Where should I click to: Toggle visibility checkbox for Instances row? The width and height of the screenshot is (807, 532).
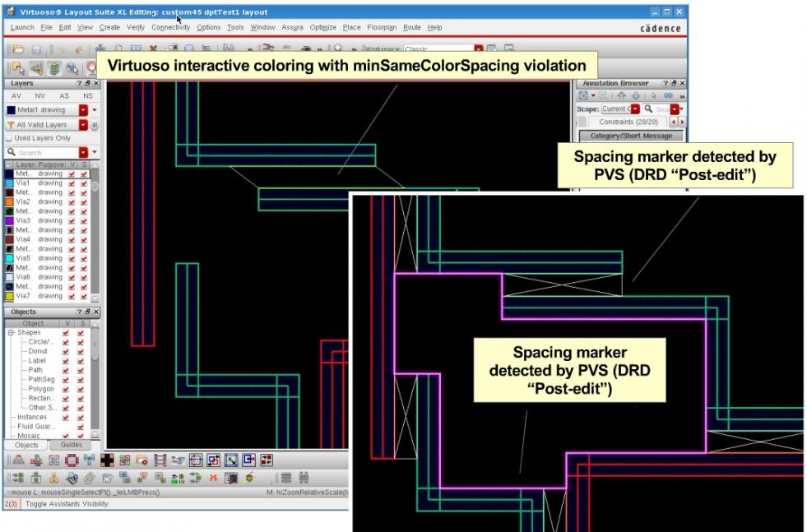(x=66, y=417)
